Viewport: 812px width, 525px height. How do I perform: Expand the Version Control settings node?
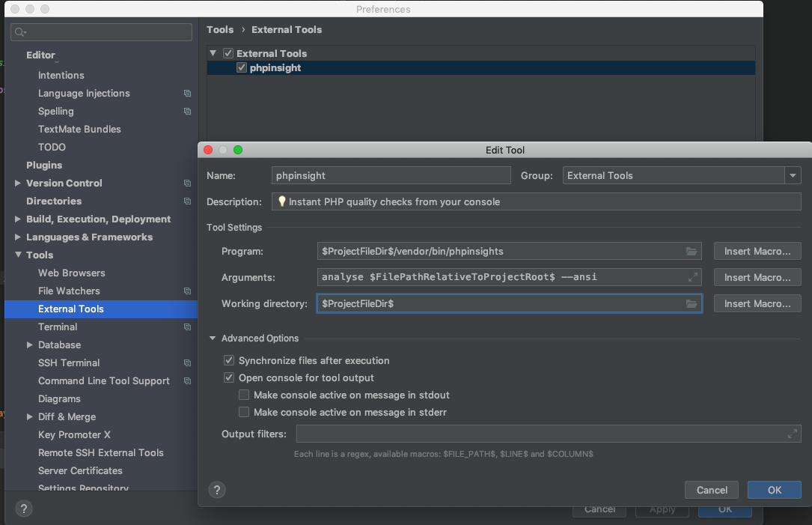click(18, 183)
